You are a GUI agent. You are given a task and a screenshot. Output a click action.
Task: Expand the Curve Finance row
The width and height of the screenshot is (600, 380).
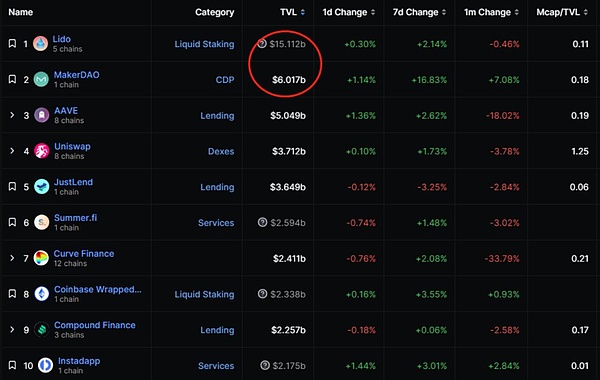point(12,258)
